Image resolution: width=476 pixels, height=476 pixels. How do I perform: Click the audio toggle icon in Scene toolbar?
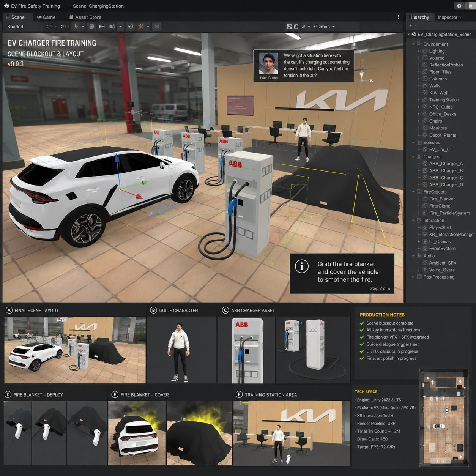76,27
